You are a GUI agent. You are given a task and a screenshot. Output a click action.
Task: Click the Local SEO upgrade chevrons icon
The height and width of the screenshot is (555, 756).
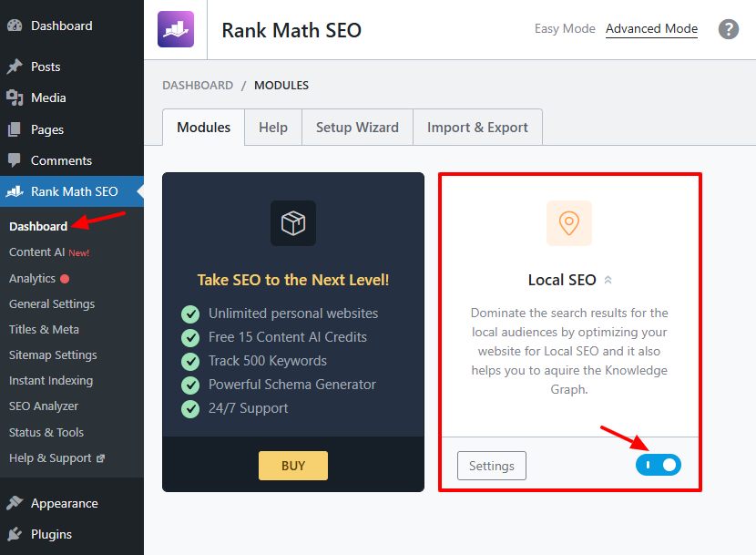608,280
